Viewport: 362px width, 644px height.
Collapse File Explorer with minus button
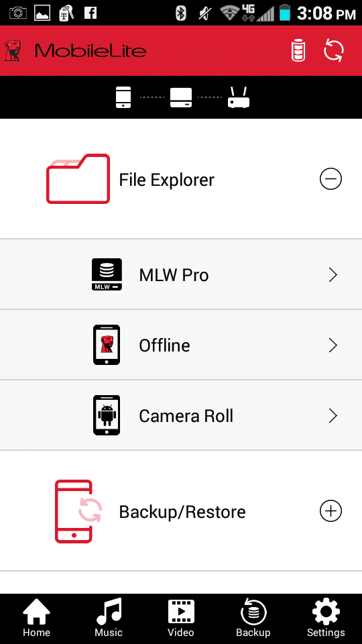330,179
